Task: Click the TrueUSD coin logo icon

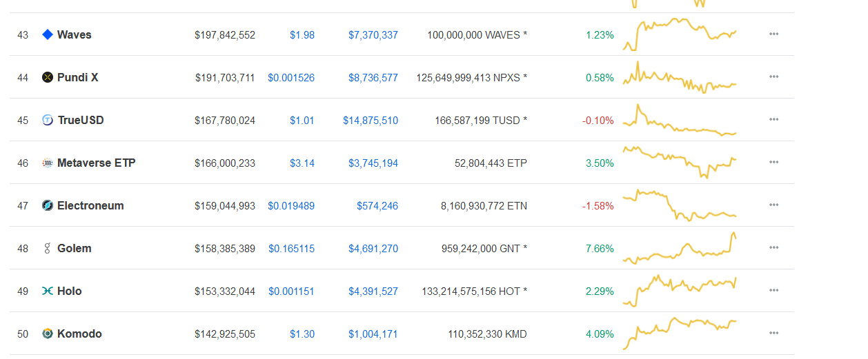Action: [48, 120]
